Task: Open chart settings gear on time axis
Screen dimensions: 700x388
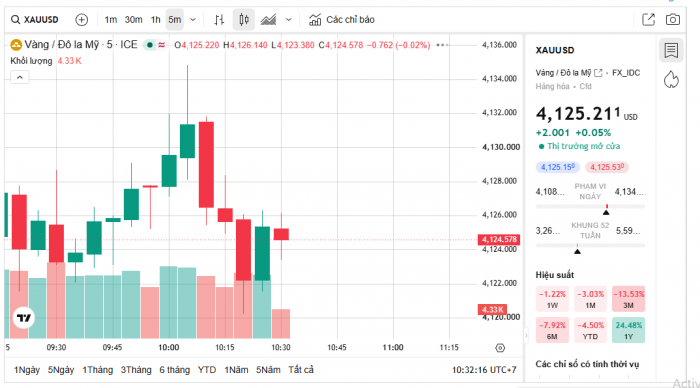Action: coord(500,348)
